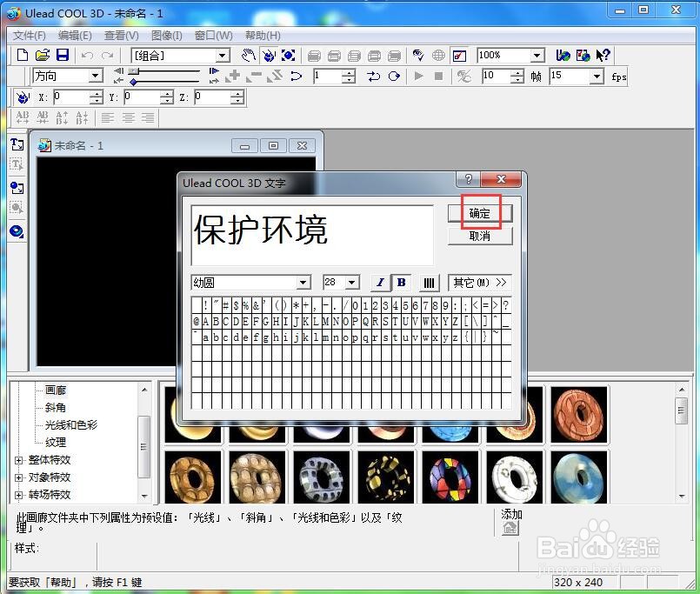This screenshot has height=594, width=700.
Task: Click the Insert Graphic tool in left toolbar
Action: click(x=17, y=188)
